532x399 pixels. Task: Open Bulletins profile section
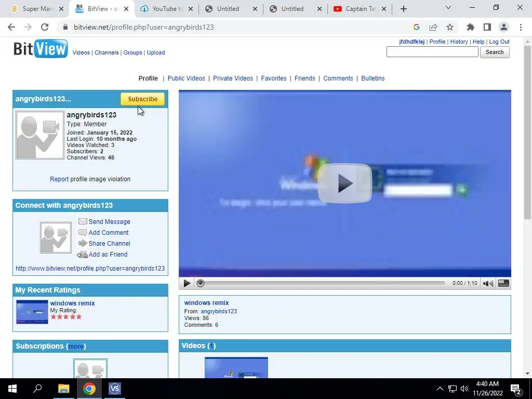pyautogui.click(x=373, y=78)
